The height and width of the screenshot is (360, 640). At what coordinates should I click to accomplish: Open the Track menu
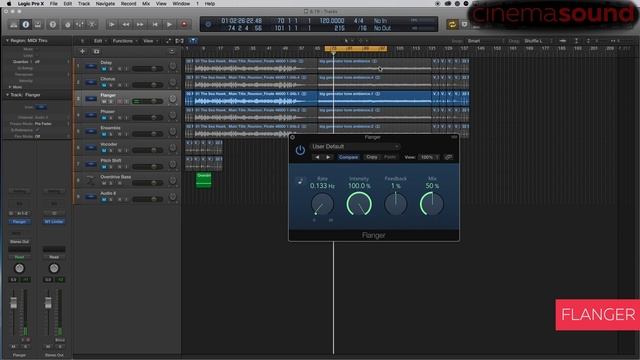(x=84, y=4)
